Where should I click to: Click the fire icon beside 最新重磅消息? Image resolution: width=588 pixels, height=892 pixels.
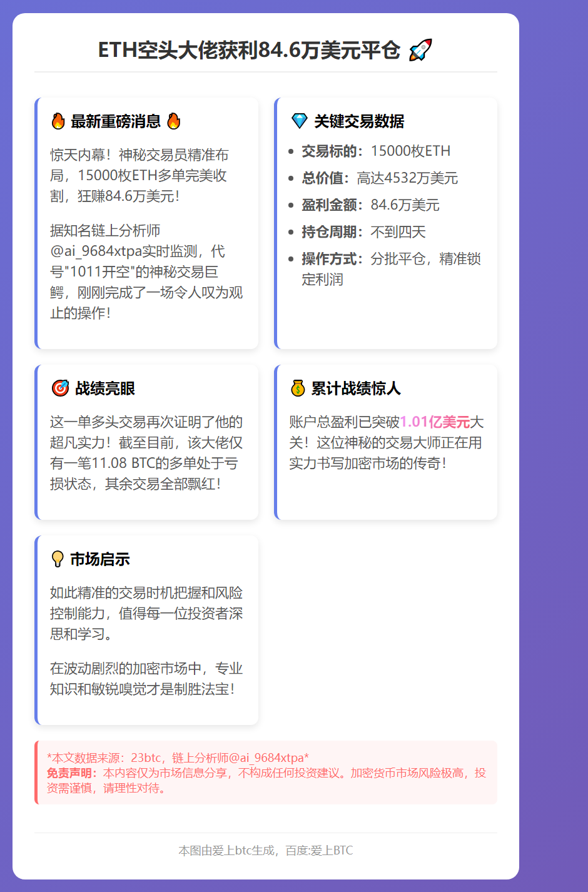(x=58, y=121)
